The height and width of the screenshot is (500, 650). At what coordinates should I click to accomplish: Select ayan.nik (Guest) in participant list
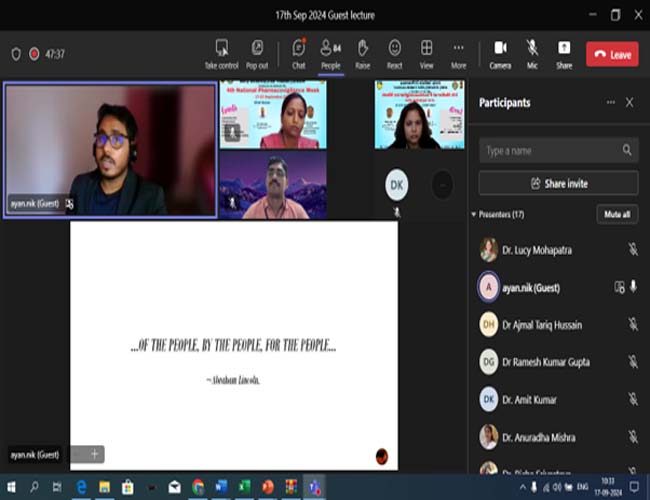coord(558,287)
